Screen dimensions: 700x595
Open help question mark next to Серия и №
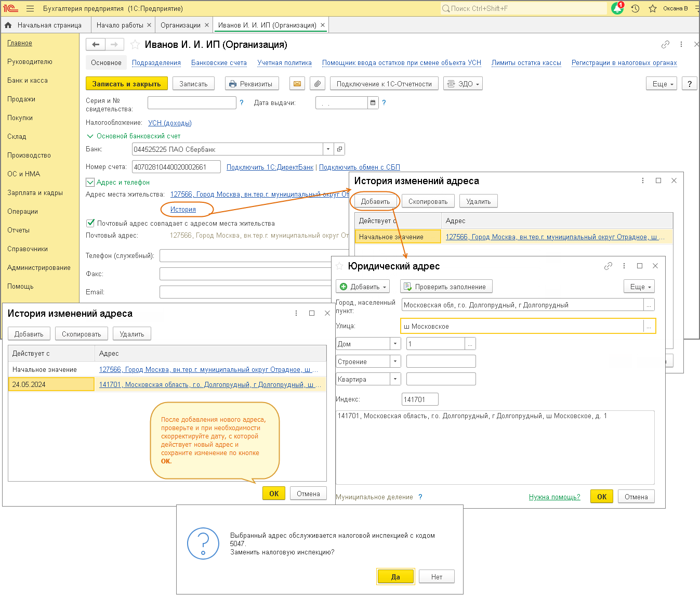(242, 103)
